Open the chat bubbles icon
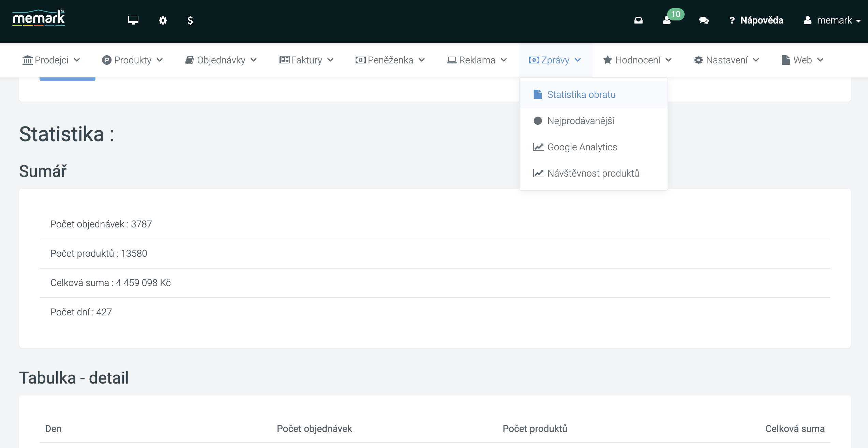The height and width of the screenshot is (448, 868). pos(704,20)
